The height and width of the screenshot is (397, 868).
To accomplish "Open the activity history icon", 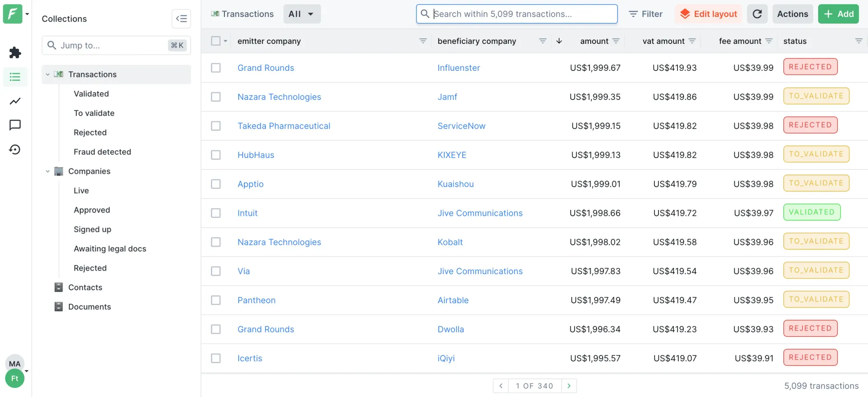I will [x=15, y=149].
